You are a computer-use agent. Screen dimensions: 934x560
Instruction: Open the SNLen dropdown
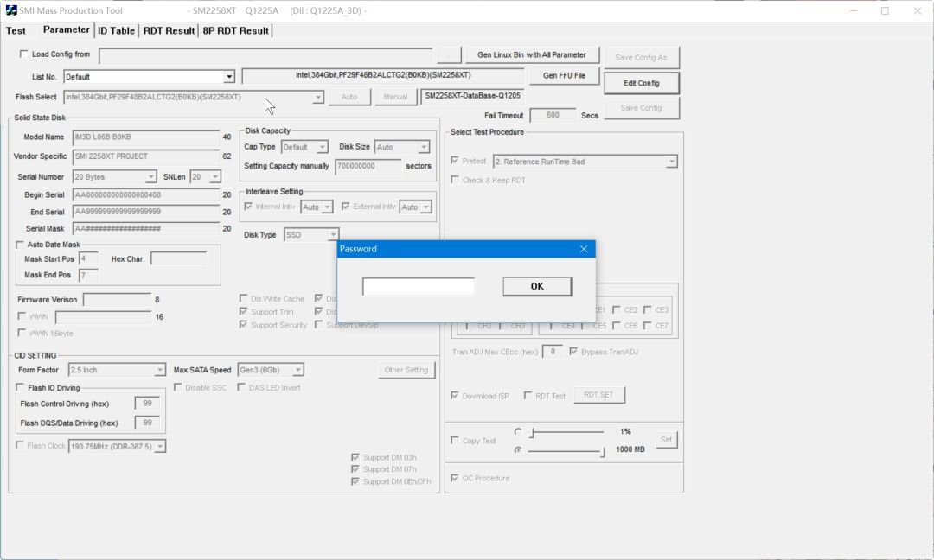[x=215, y=177]
